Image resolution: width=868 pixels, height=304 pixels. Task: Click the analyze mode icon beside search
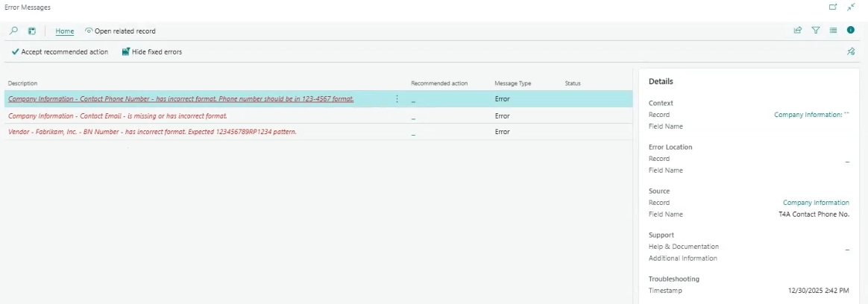[32, 31]
